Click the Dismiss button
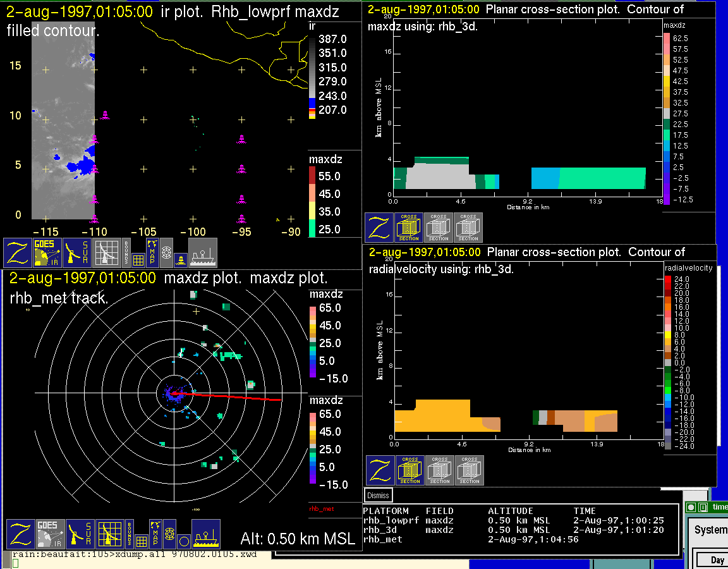This screenshot has height=569, width=728. point(379,496)
